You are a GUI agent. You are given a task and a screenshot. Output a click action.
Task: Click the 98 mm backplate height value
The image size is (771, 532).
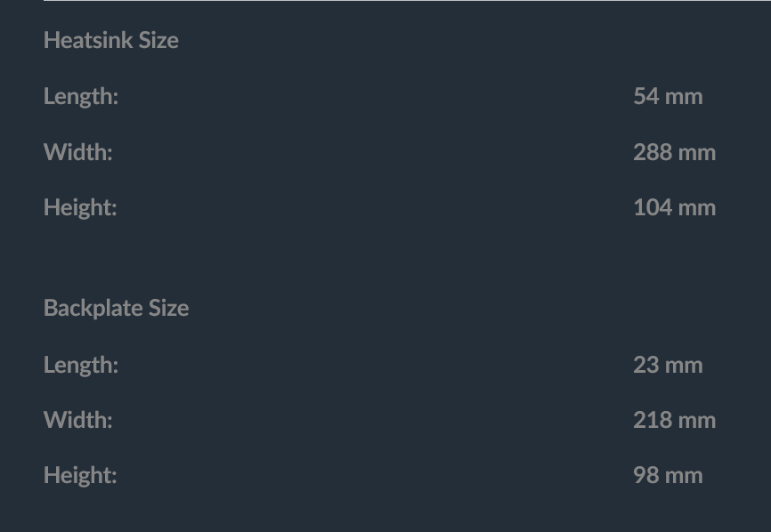click(668, 476)
